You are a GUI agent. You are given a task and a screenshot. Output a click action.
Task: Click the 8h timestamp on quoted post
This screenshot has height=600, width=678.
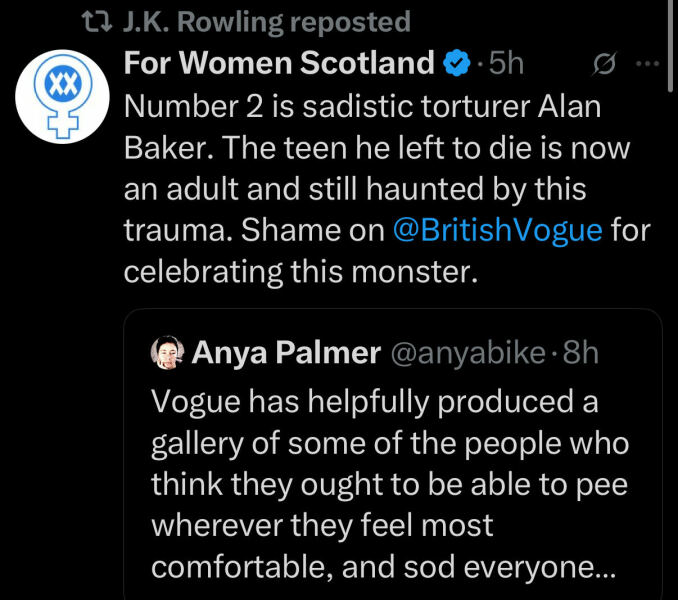(x=581, y=352)
